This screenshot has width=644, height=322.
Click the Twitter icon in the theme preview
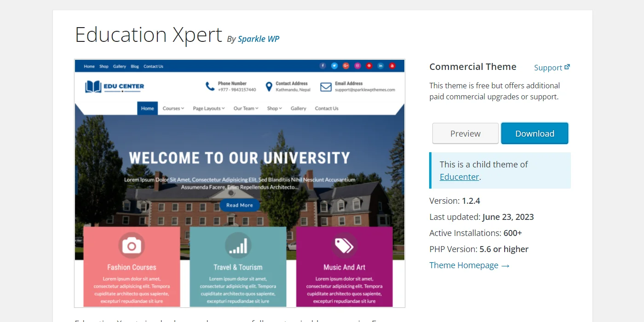(x=334, y=66)
